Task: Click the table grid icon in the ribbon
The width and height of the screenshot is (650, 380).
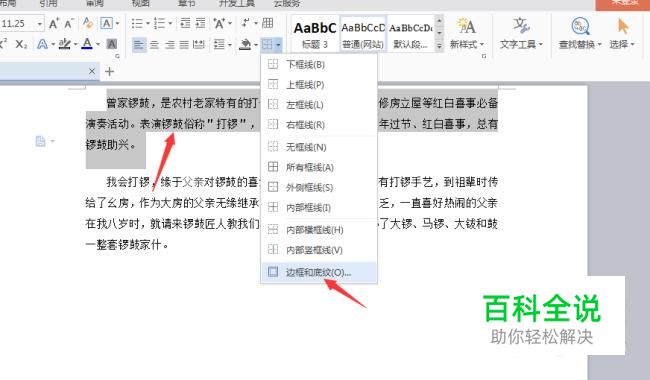Action: [x=268, y=23]
